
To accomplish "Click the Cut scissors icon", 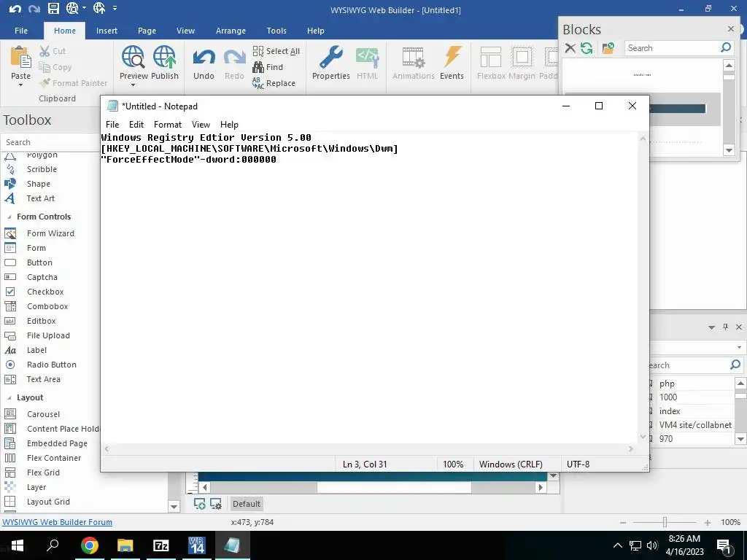I will 44,51.
